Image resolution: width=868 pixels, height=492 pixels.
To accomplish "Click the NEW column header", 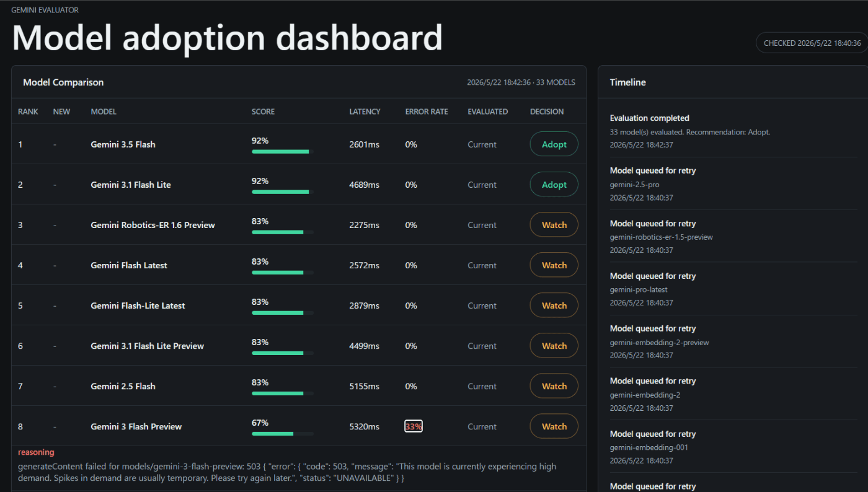I will 61,112.
